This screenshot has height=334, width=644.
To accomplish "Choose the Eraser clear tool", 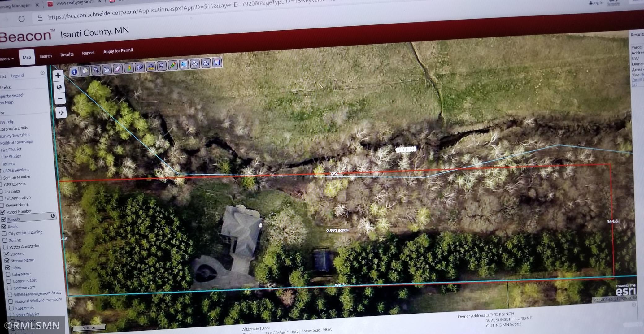I will pos(118,69).
